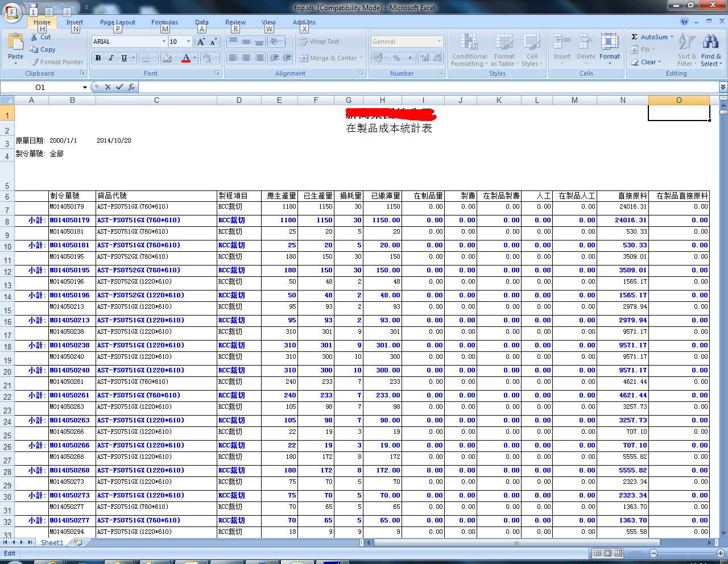Screen dimensions: 728x564
Task: Cancel the cell entry in formula bar
Action: (107, 87)
